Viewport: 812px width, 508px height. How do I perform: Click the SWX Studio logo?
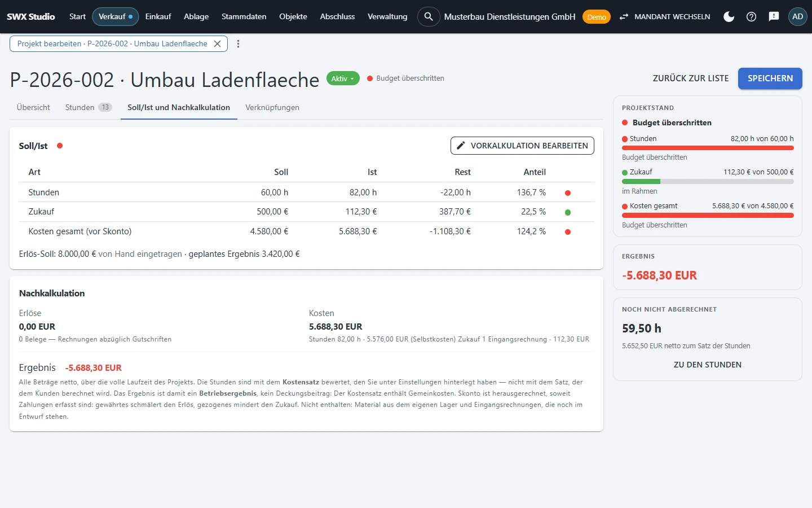tap(31, 16)
